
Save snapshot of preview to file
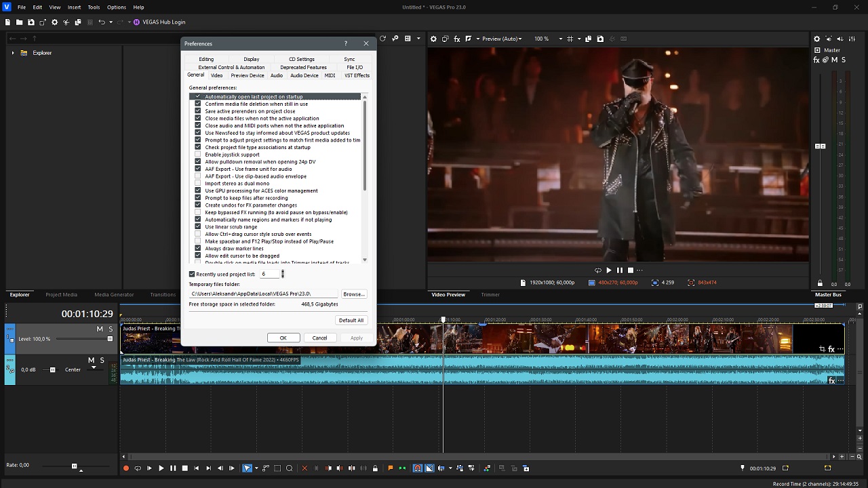point(600,39)
